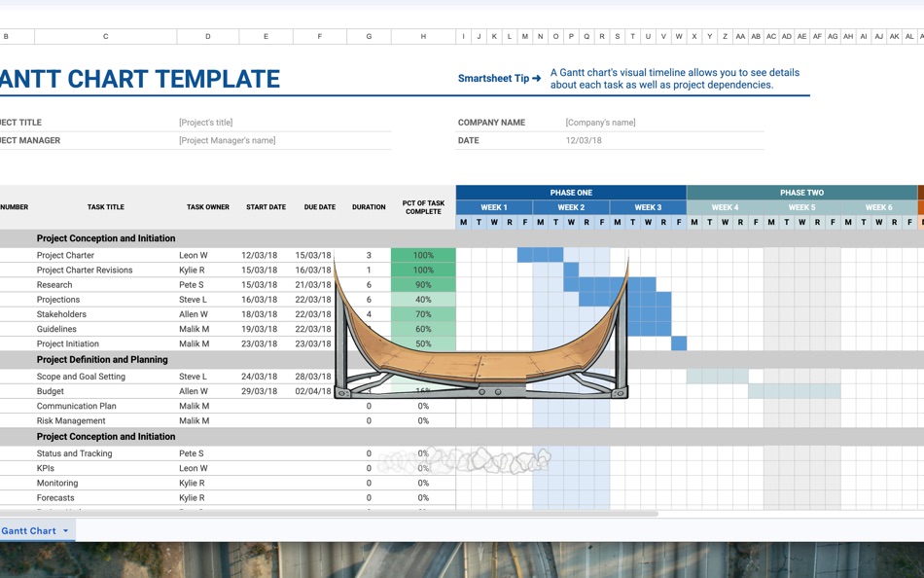The width and height of the screenshot is (924, 578).
Task: Click the PCT OF TASK COMPLETE heading
Action: [423, 207]
